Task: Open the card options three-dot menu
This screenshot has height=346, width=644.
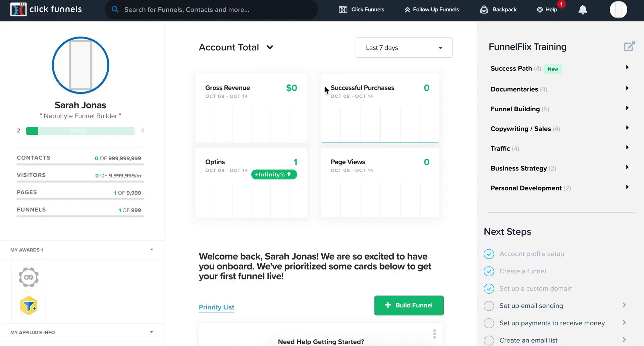Action: (x=434, y=334)
